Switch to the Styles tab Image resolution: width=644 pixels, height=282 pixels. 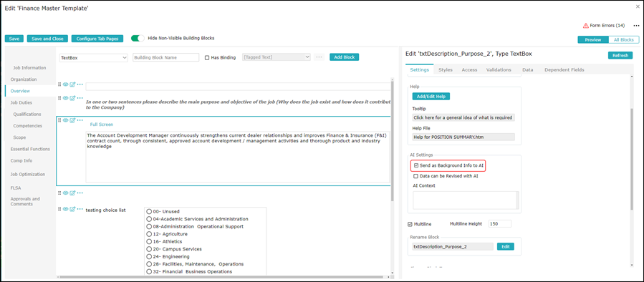point(446,69)
